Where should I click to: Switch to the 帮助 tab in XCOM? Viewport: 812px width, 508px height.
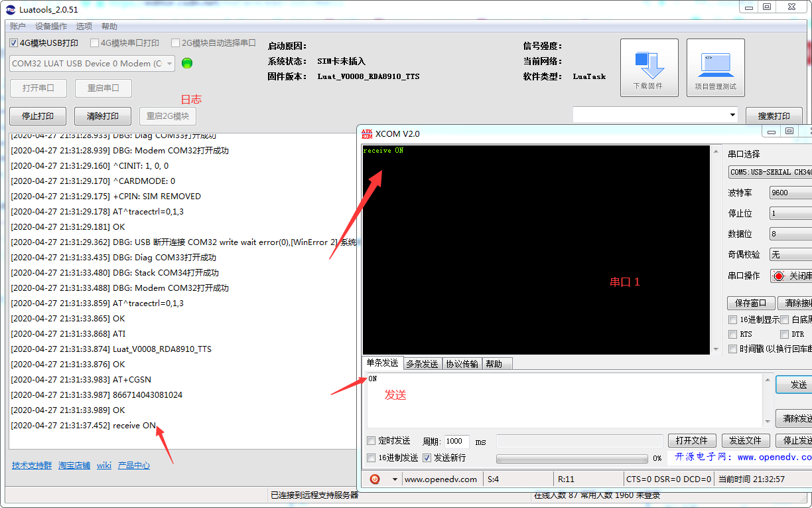pos(497,364)
